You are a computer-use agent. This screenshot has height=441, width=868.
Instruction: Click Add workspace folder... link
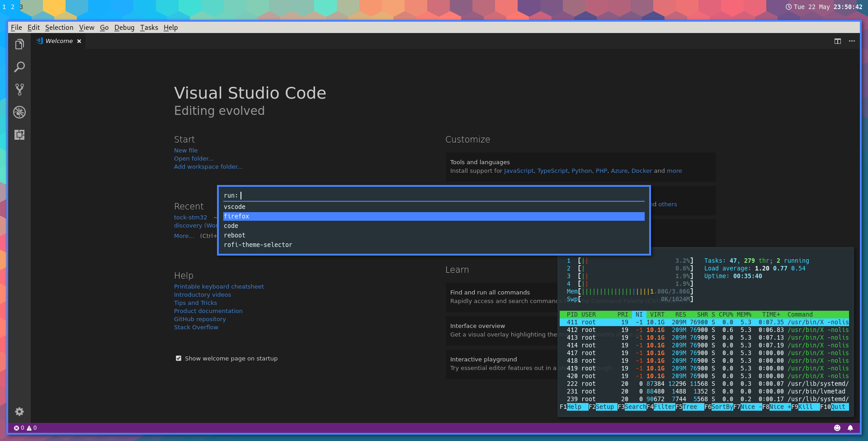208,167
